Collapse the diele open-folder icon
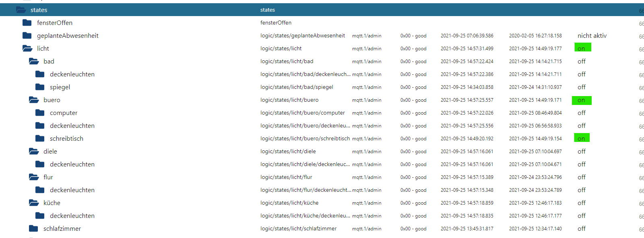 [x=34, y=151]
